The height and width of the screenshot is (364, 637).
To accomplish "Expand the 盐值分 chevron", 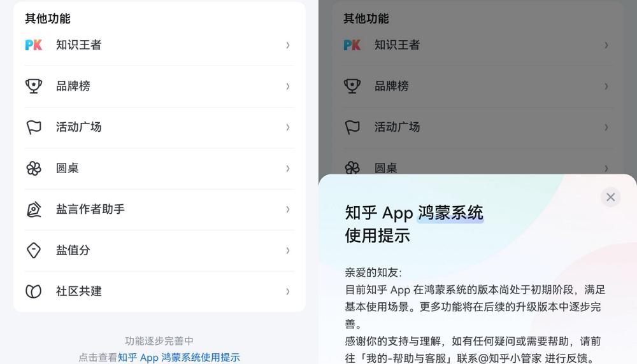I will pyautogui.click(x=288, y=250).
